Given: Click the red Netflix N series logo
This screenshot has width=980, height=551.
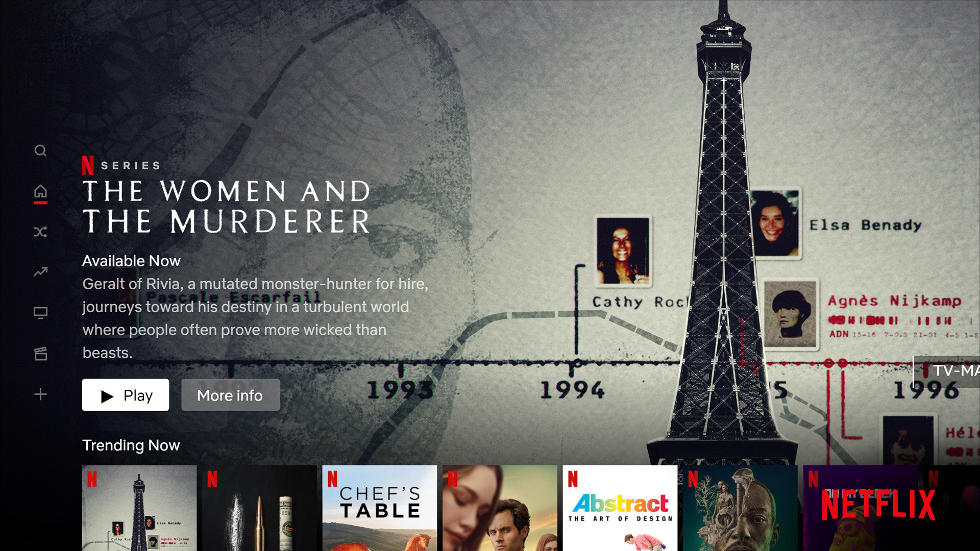Looking at the screenshot, I should tap(88, 165).
